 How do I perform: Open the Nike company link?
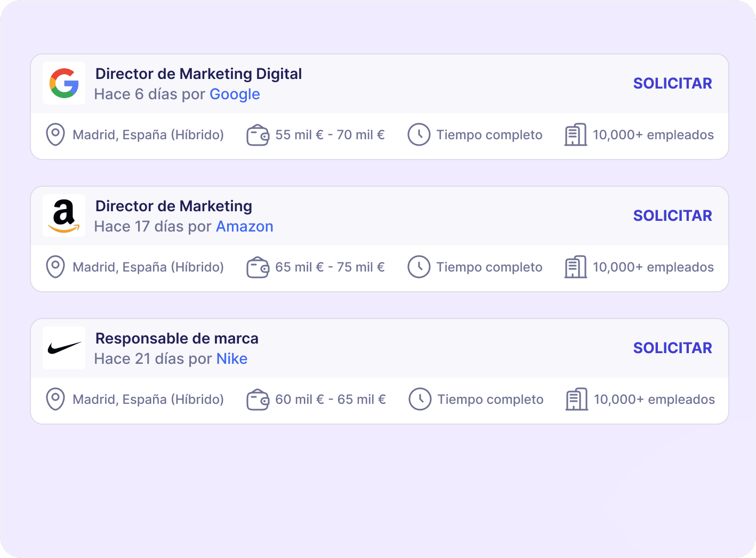tap(231, 358)
